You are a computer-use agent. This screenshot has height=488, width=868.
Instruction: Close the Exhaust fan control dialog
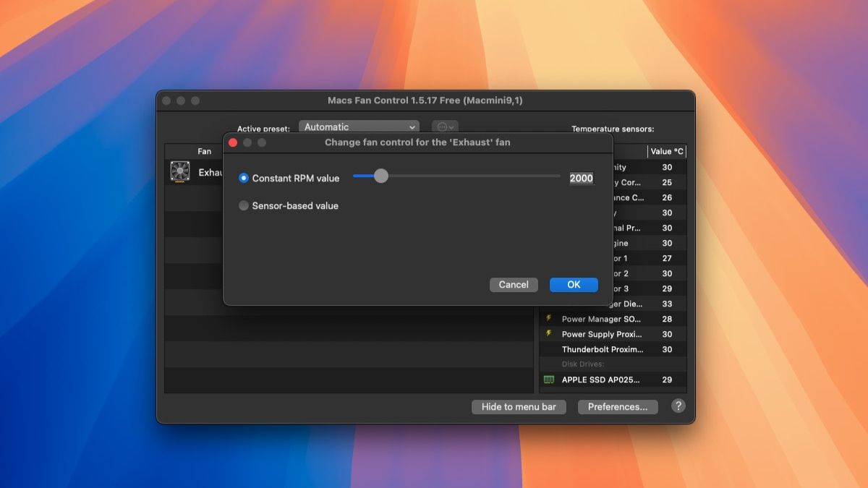[x=233, y=142]
